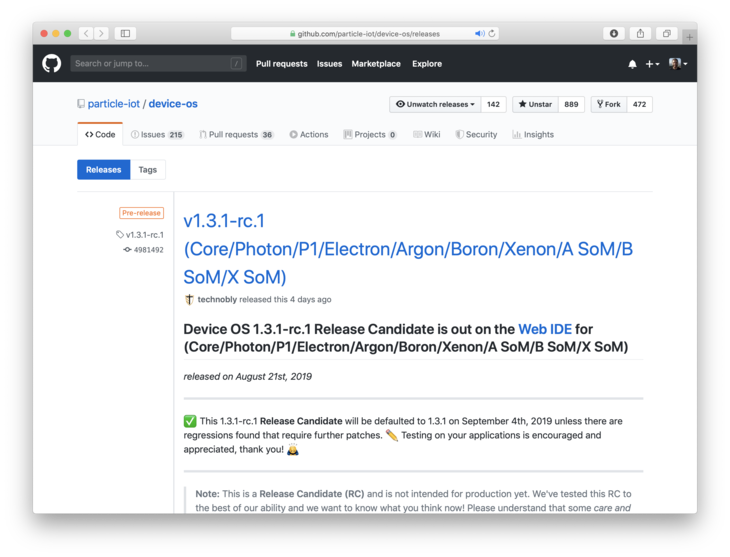The width and height of the screenshot is (730, 557).
Task: Go back using Safari's back arrow
Action: [85, 33]
